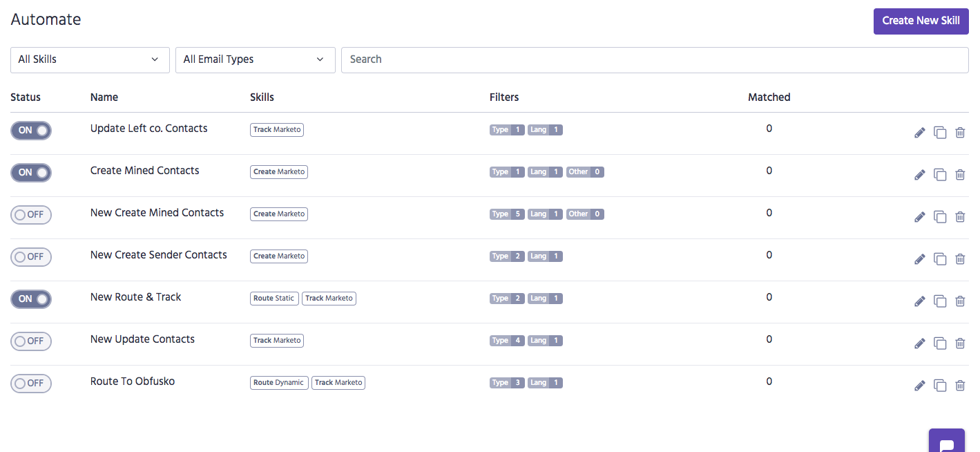Screen dimensions: 980x452
Task: Delete the New Route & Track skill
Action: click(960, 301)
